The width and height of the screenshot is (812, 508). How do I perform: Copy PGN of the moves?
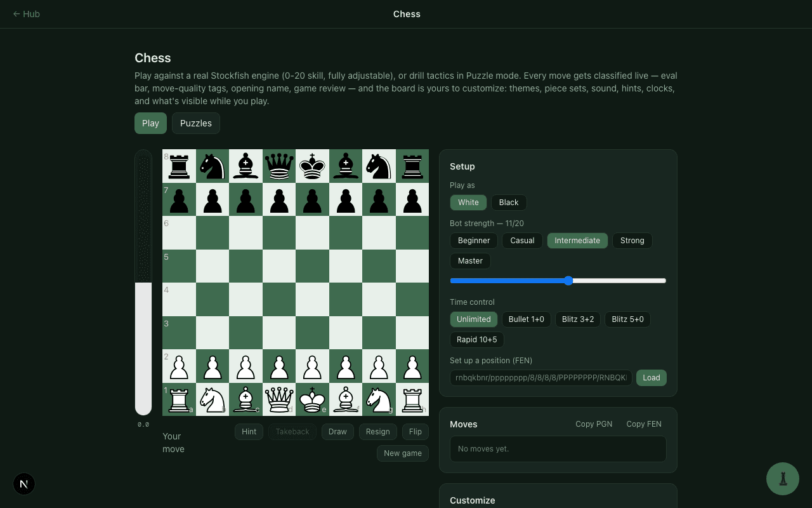tap(594, 424)
